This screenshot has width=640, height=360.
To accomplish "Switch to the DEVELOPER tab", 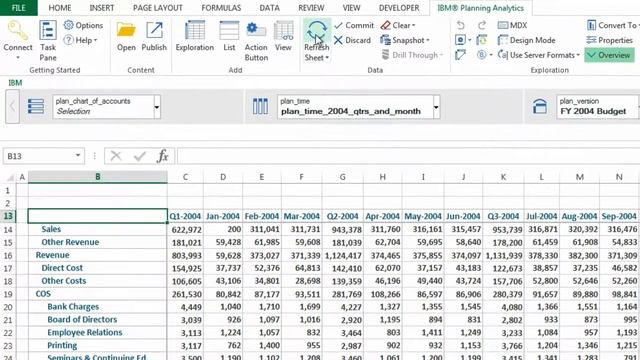I will click(399, 8).
